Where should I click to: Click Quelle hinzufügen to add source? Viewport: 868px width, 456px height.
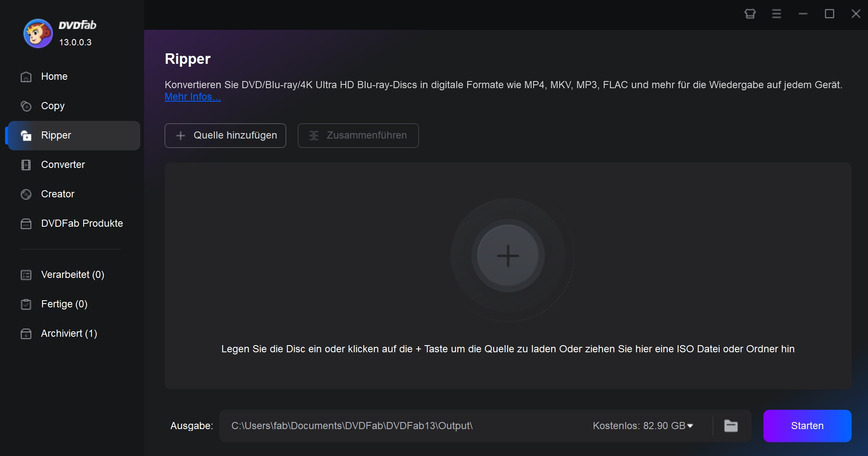[x=225, y=135]
